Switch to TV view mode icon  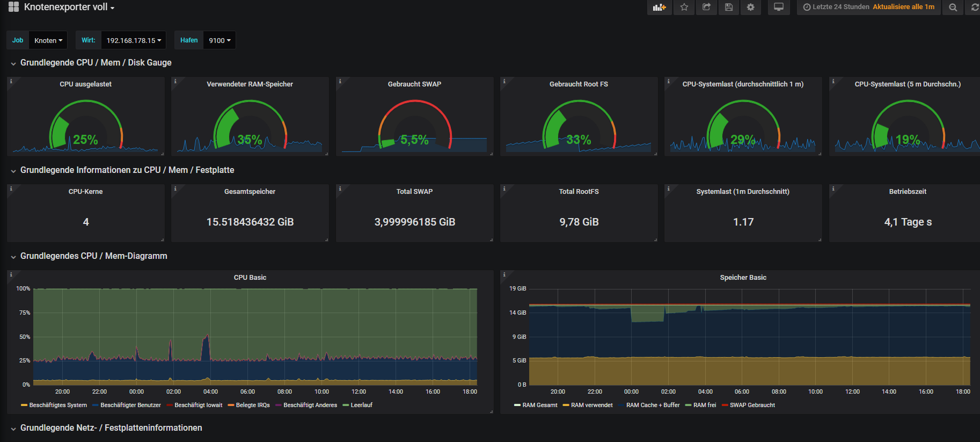pyautogui.click(x=779, y=7)
